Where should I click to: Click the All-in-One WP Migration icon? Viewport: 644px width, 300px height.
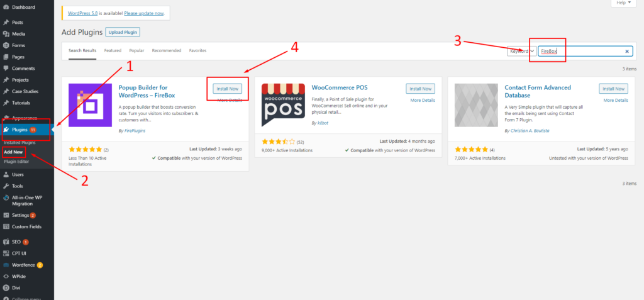[x=6, y=197]
